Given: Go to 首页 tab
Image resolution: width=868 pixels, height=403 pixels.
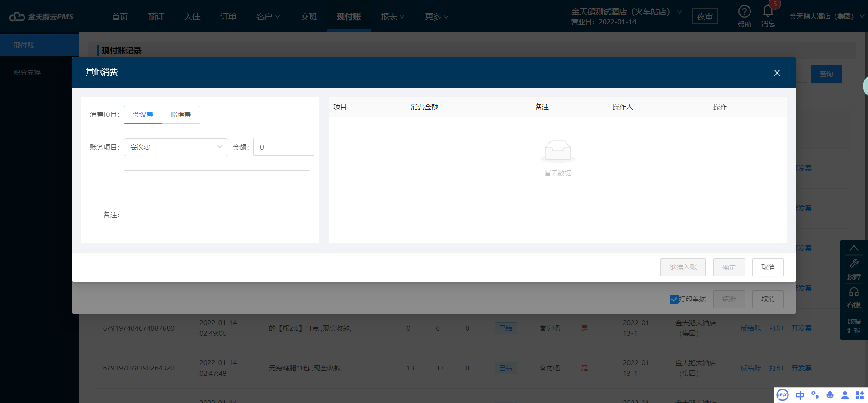Looking at the screenshot, I should click(120, 17).
